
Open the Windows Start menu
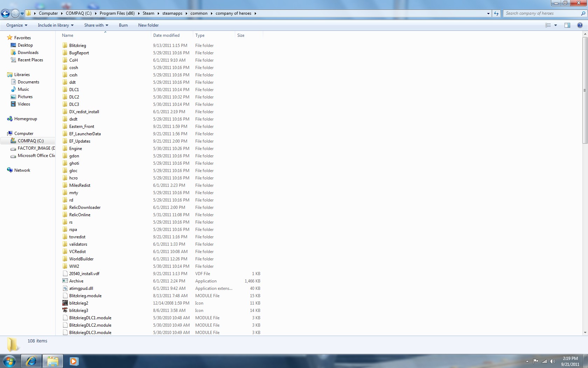[x=9, y=361]
